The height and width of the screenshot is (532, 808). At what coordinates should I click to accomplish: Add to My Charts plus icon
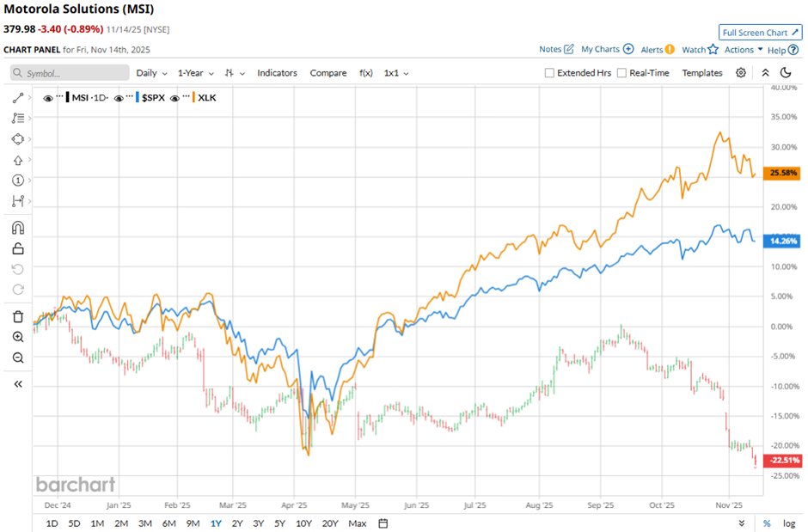click(628, 49)
